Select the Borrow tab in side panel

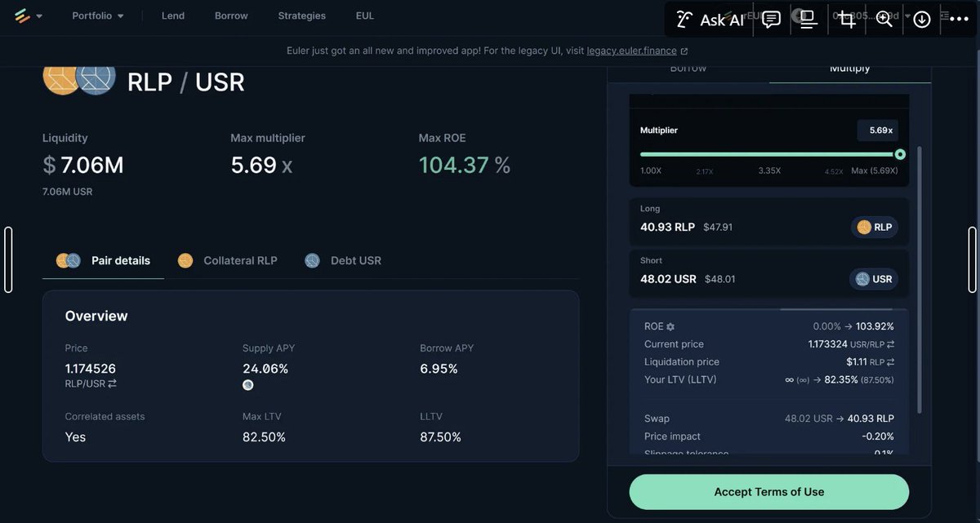688,69
